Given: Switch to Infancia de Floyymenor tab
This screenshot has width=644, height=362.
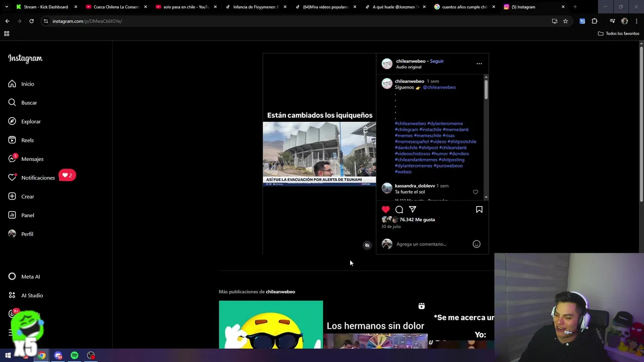Looking at the screenshot, I should tap(256, 7).
